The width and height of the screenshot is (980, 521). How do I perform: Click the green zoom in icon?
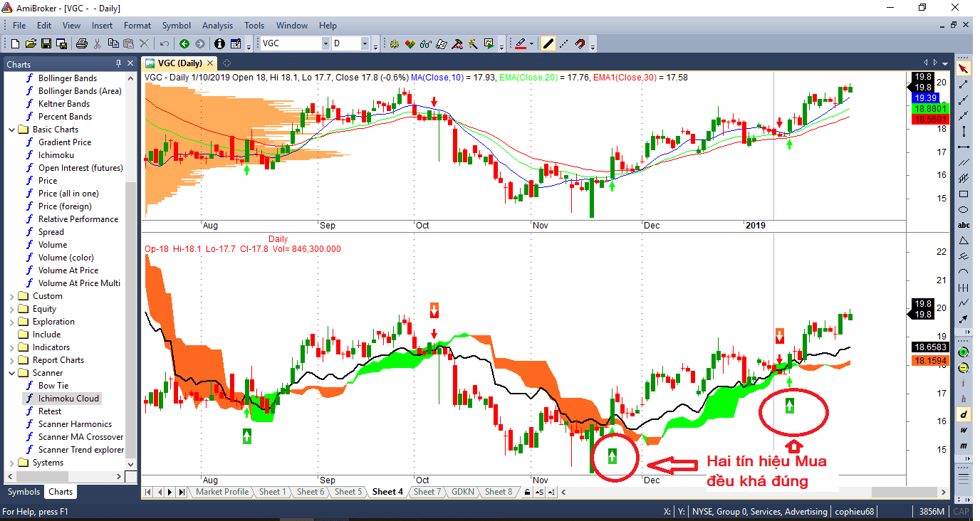(964, 352)
